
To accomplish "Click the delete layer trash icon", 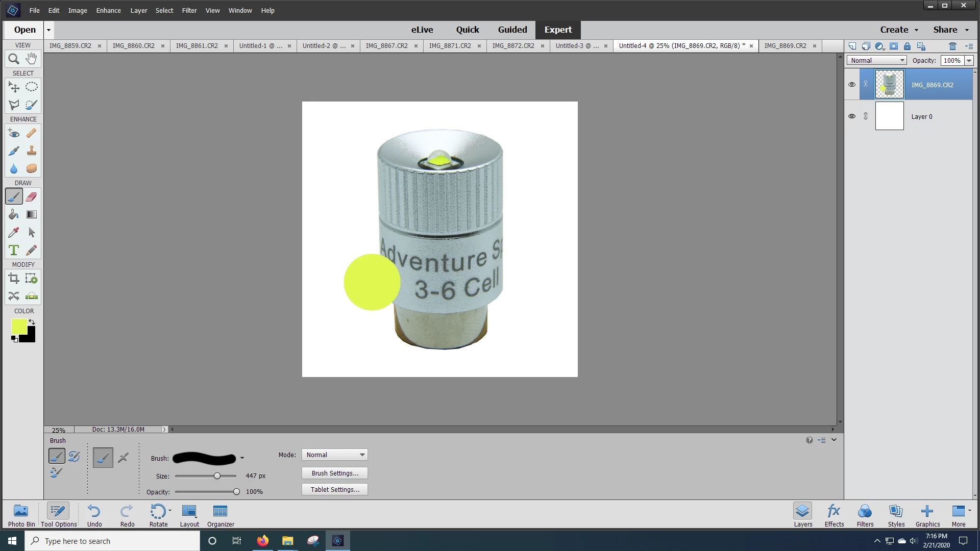I will [x=952, y=46].
